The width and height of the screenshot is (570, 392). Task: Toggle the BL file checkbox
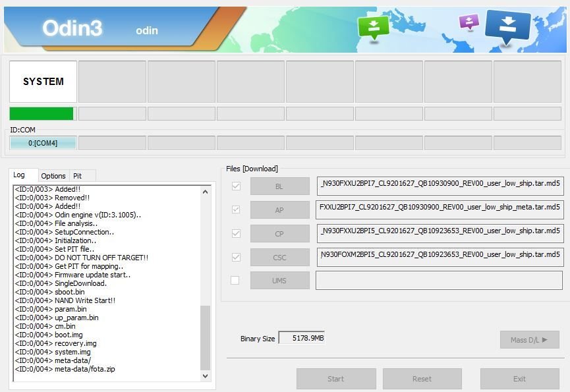[x=236, y=186]
